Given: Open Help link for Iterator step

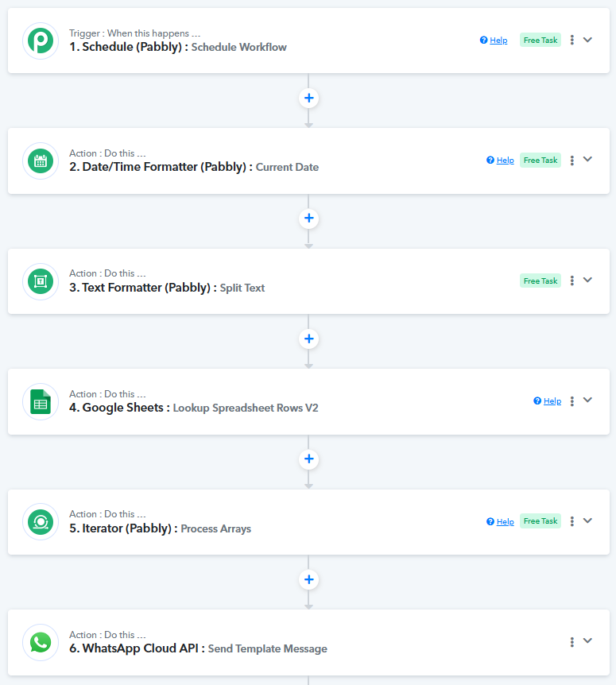Looking at the screenshot, I should point(500,521).
